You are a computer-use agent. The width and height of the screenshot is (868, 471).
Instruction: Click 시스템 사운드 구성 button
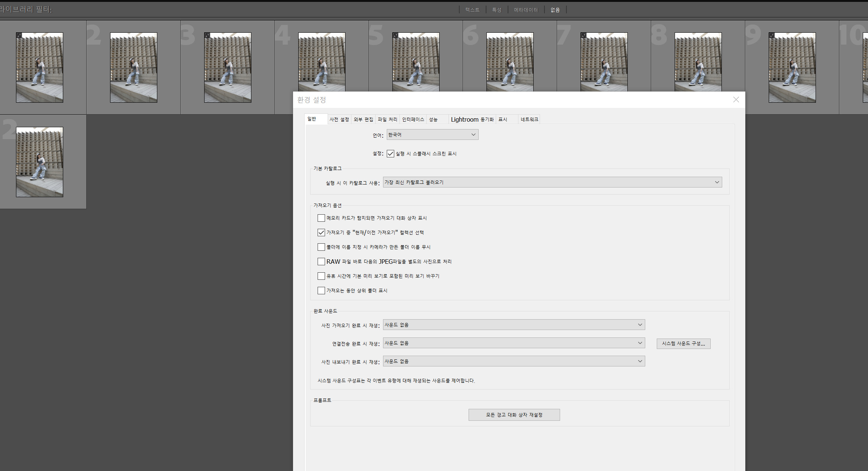click(683, 343)
